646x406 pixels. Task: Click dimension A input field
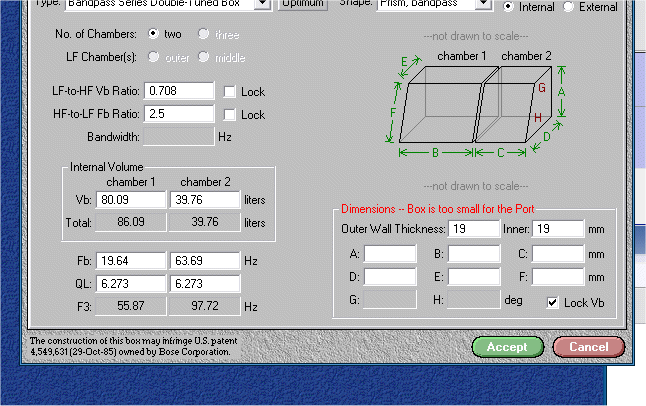390,253
